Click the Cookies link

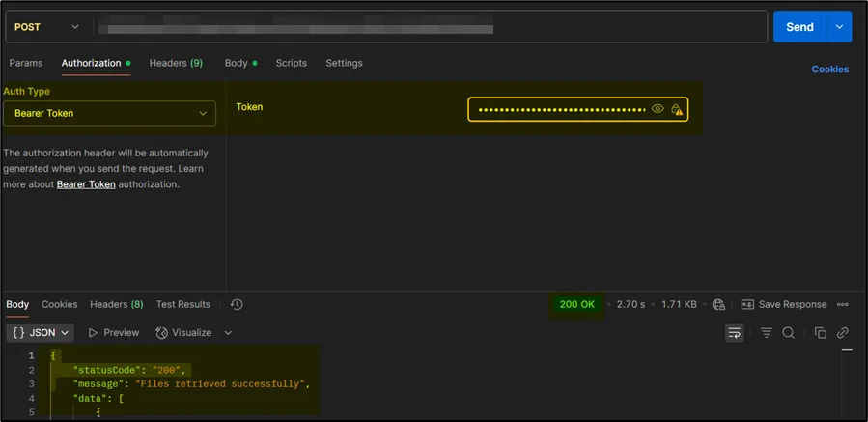pos(829,70)
